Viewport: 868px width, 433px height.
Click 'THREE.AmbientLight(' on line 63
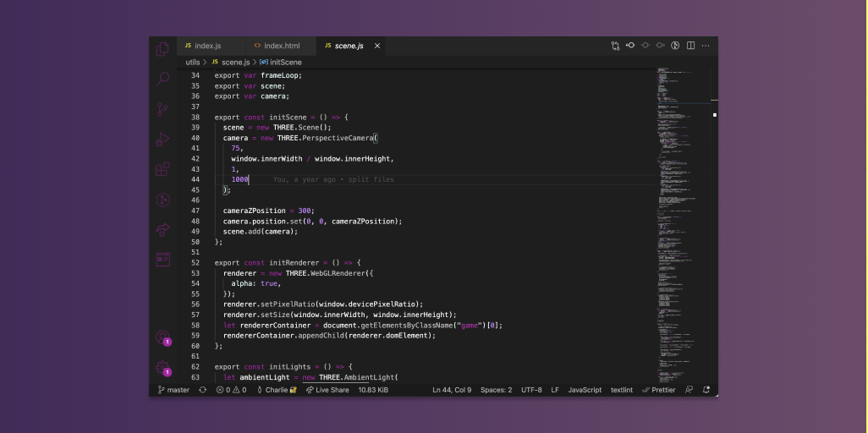[x=359, y=377]
